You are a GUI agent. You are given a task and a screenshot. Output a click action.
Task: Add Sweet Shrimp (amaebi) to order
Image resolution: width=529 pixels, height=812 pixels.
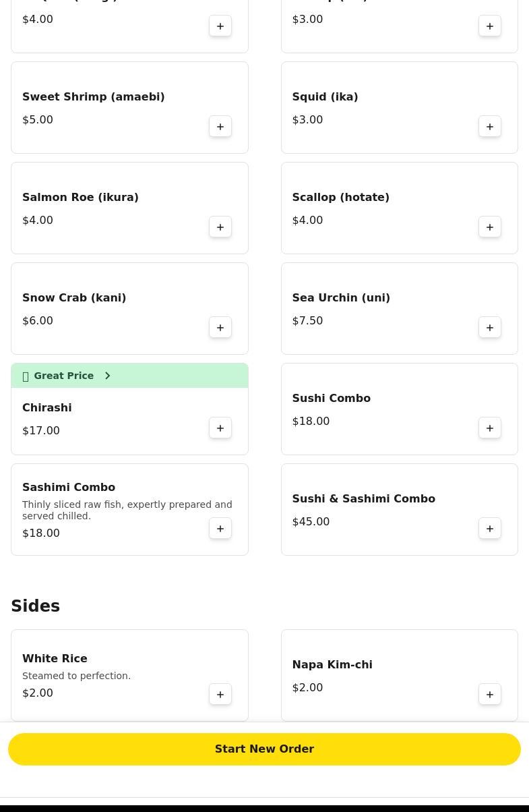(x=220, y=127)
